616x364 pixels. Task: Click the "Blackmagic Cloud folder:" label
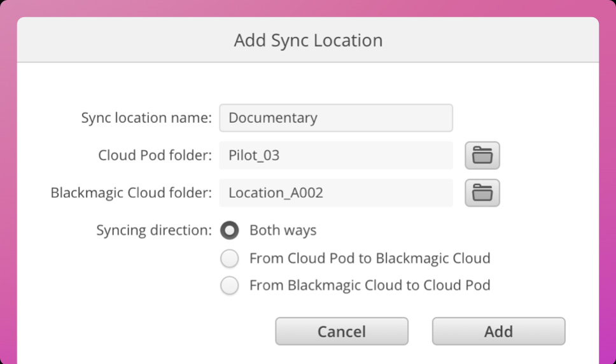click(x=131, y=193)
